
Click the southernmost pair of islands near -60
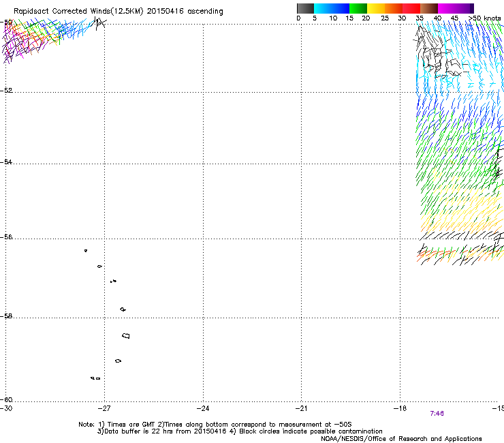pos(95,378)
